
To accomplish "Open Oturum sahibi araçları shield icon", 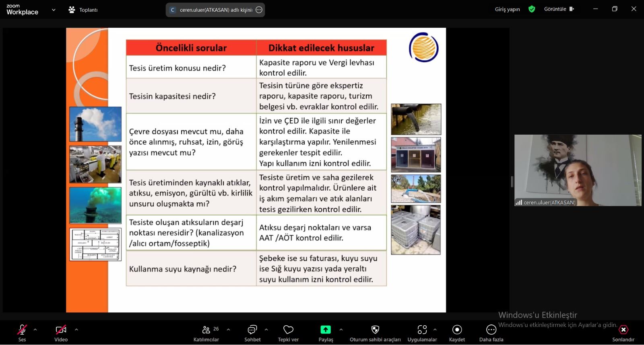I will point(375,330).
